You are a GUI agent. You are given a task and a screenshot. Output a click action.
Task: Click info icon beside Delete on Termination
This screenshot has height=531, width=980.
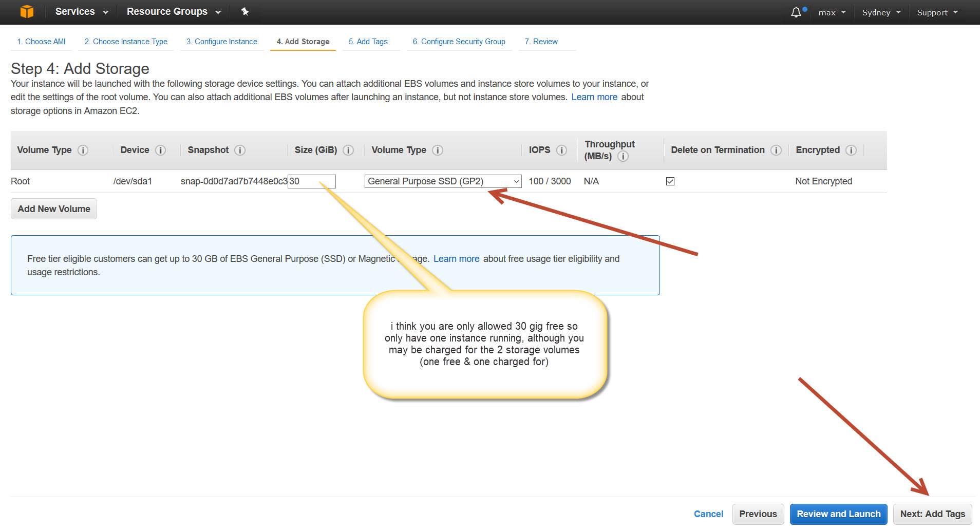(776, 150)
